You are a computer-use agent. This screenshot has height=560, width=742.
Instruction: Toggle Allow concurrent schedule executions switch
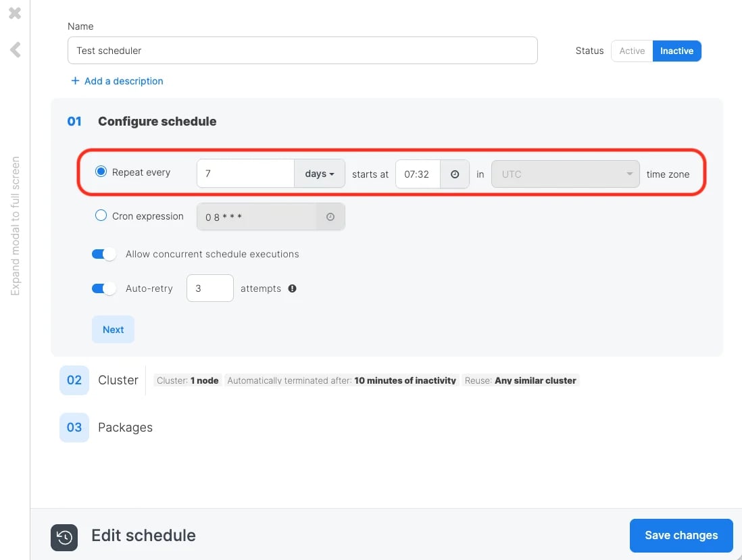tap(104, 255)
